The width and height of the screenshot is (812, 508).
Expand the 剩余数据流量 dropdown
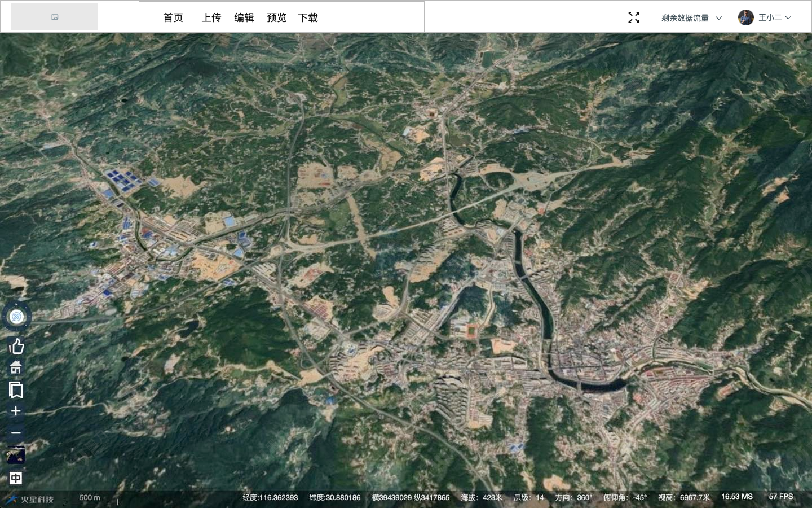click(x=691, y=18)
